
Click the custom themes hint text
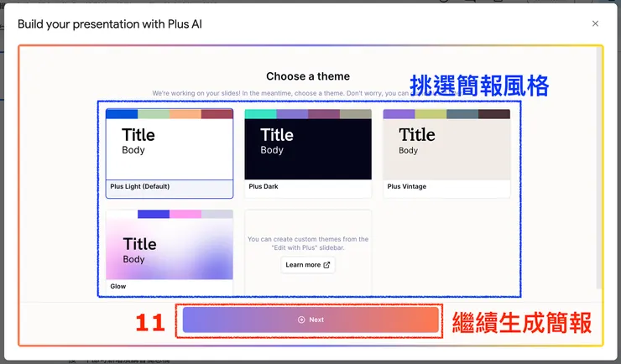coord(308,243)
